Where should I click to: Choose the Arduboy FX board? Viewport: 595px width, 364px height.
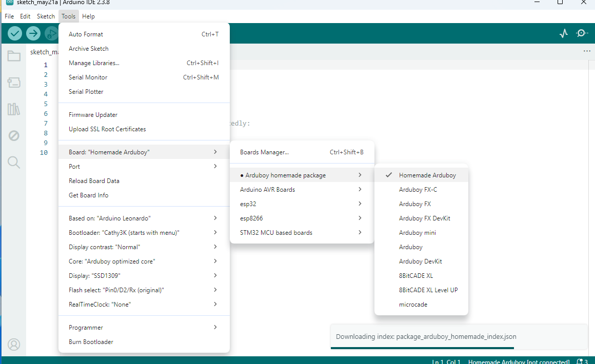pyautogui.click(x=421, y=204)
